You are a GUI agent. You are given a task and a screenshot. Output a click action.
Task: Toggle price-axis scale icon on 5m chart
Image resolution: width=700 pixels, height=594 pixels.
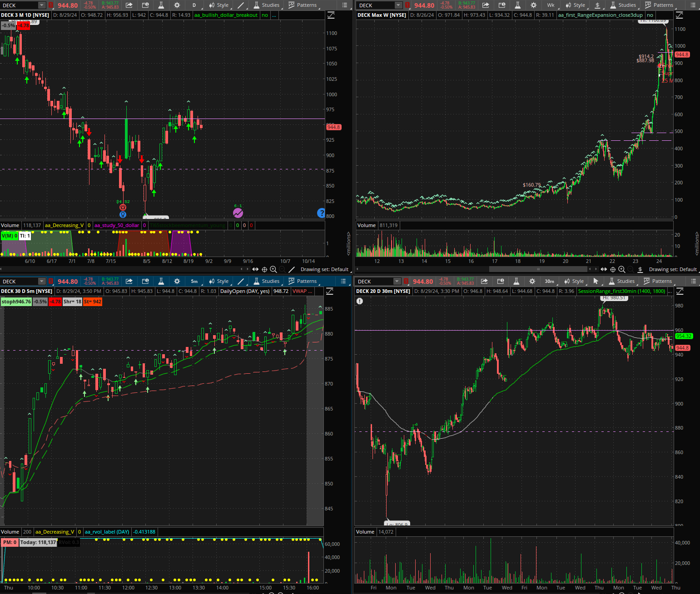(330, 291)
